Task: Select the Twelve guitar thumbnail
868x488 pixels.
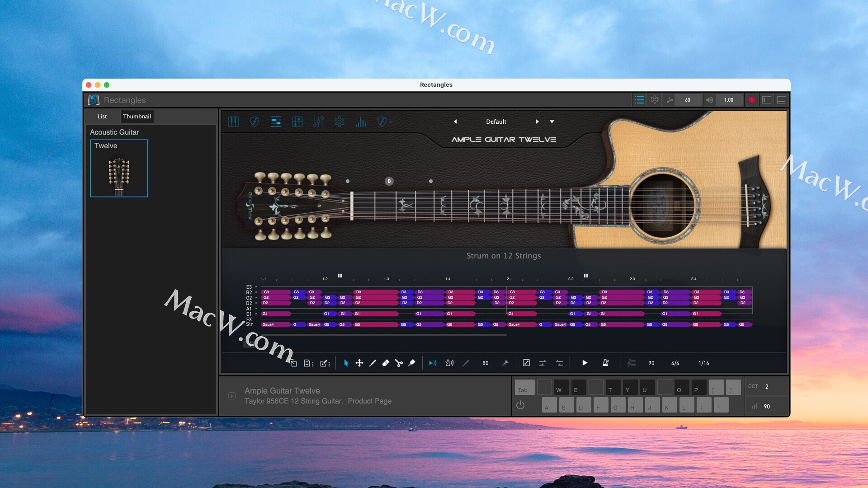Action: (x=119, y=168)
